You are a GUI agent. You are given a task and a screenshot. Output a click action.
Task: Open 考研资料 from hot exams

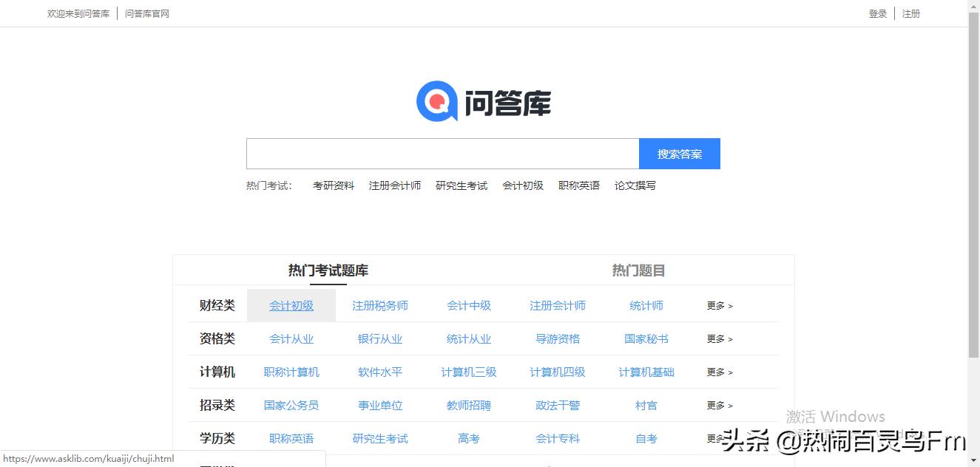tap(334, 185)
